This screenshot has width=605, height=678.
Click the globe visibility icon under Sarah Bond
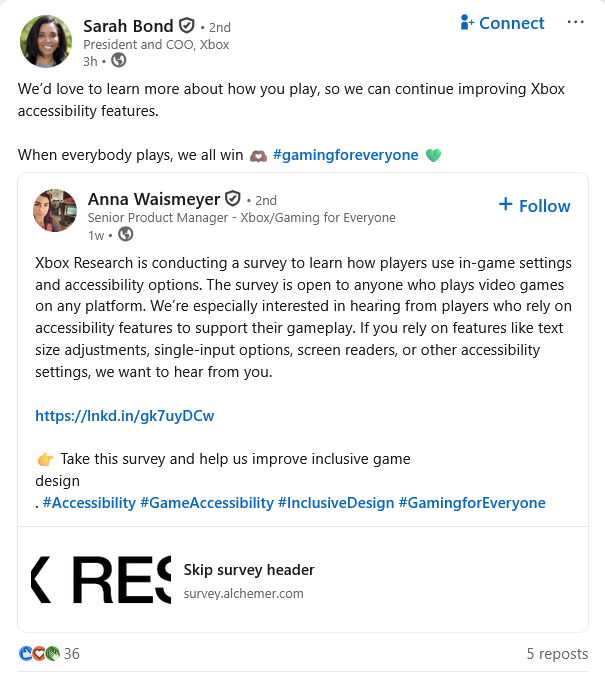[119, 61]
